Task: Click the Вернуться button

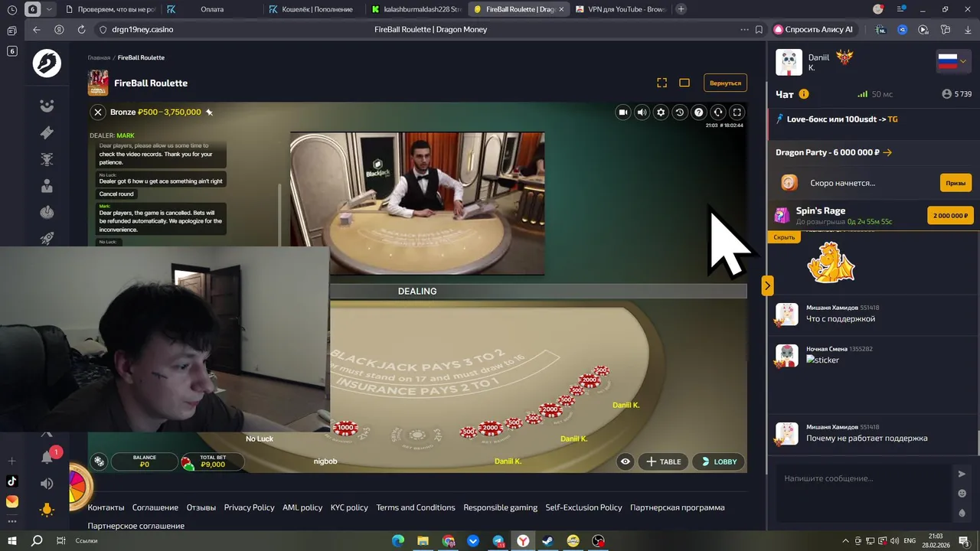Action: tap(725, 83)
